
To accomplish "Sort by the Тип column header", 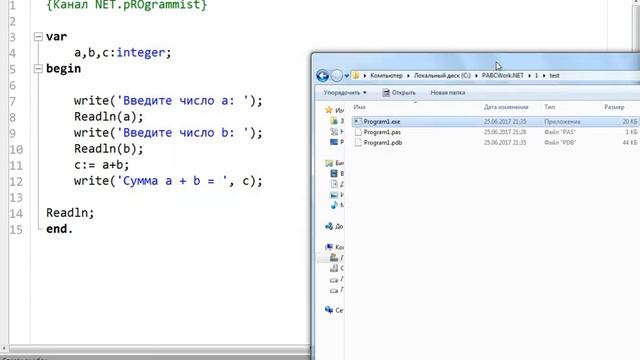I will tap(549, 107).
